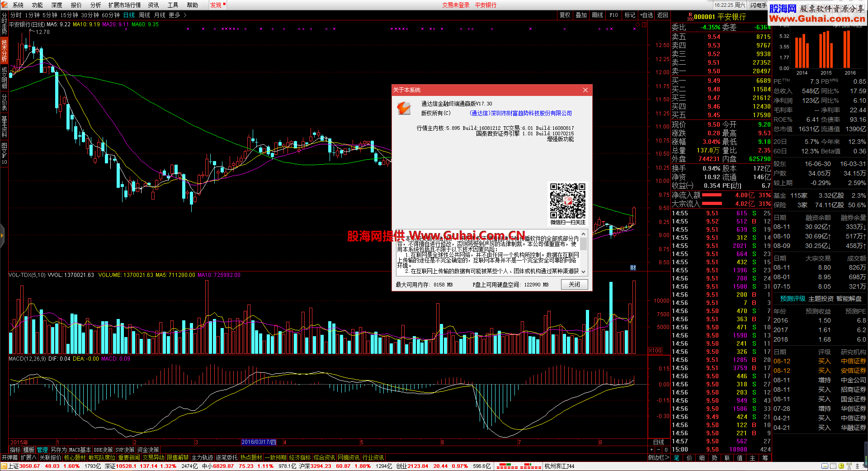Image resolution: width=868 pixels, height=471 pixels.
Task: Select the DDE决策 template
Action: point(103,450)
